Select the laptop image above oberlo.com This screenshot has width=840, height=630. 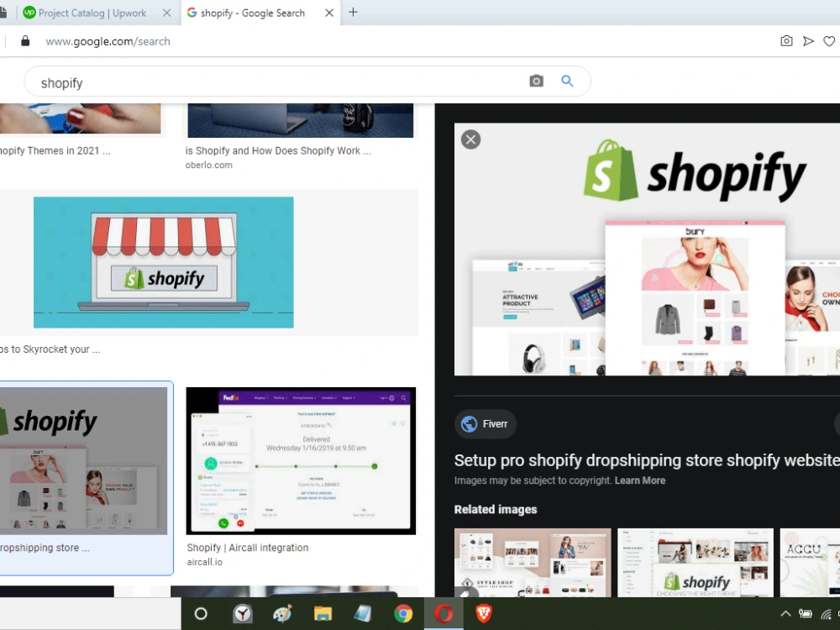coord(301,120)
